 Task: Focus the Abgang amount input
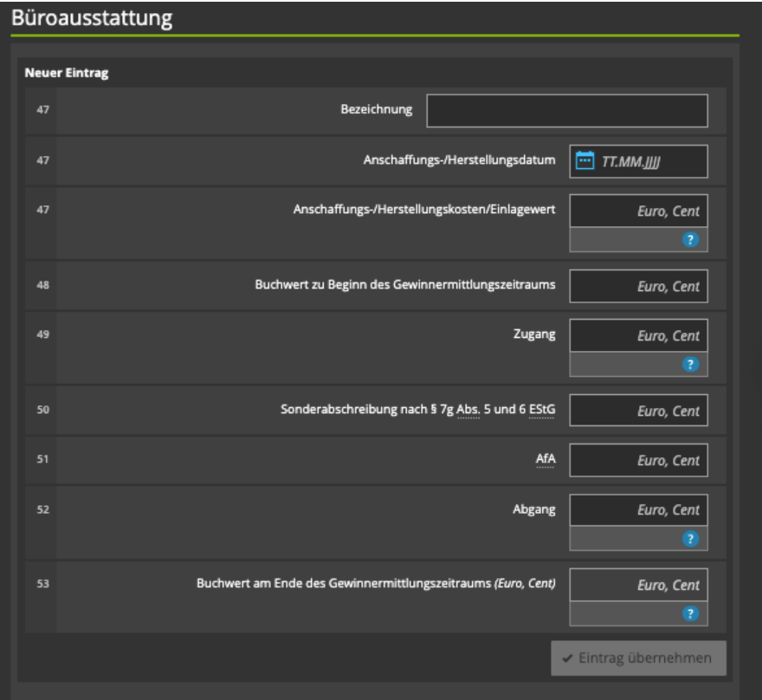coord(638,510)
